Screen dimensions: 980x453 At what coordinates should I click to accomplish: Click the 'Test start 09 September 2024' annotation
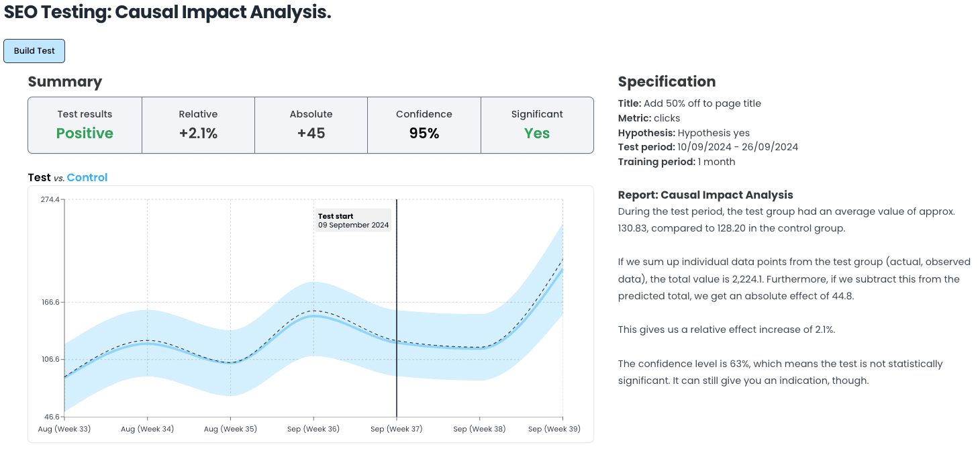[x=352, y=220]
